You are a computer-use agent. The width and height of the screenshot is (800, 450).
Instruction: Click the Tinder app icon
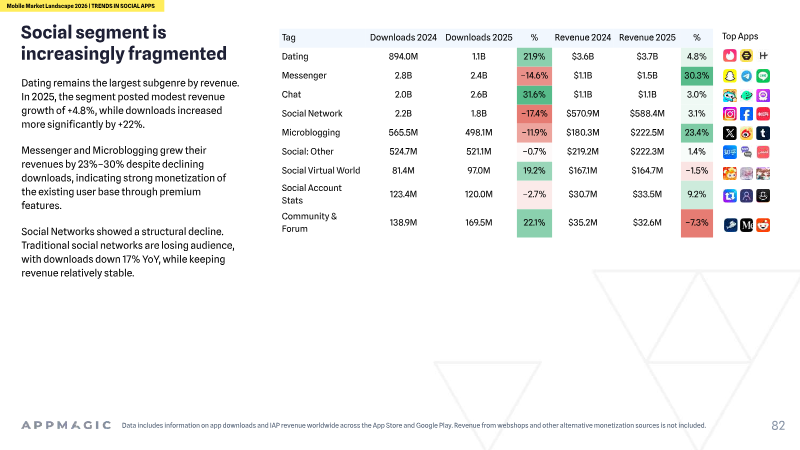pyautogui.click(x=730, y=56)
